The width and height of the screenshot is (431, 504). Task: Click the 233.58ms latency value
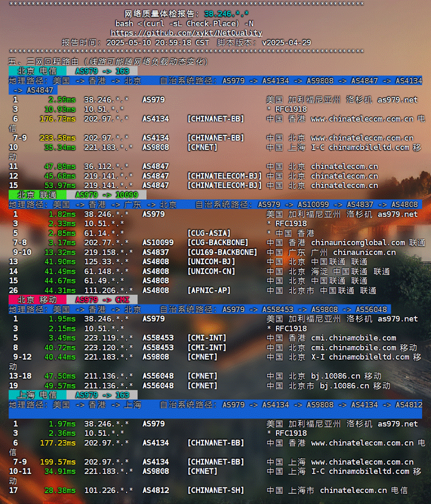coord(58,138)
